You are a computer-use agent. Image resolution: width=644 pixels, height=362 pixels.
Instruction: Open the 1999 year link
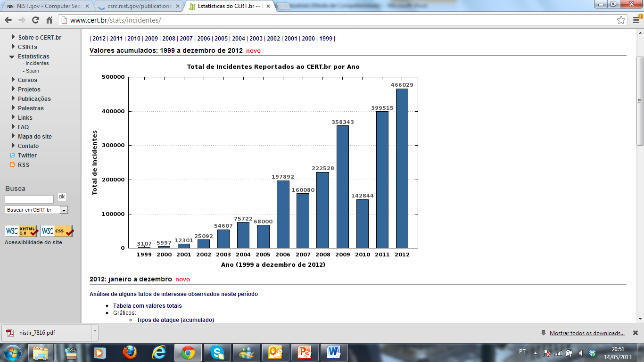[326, 39]
